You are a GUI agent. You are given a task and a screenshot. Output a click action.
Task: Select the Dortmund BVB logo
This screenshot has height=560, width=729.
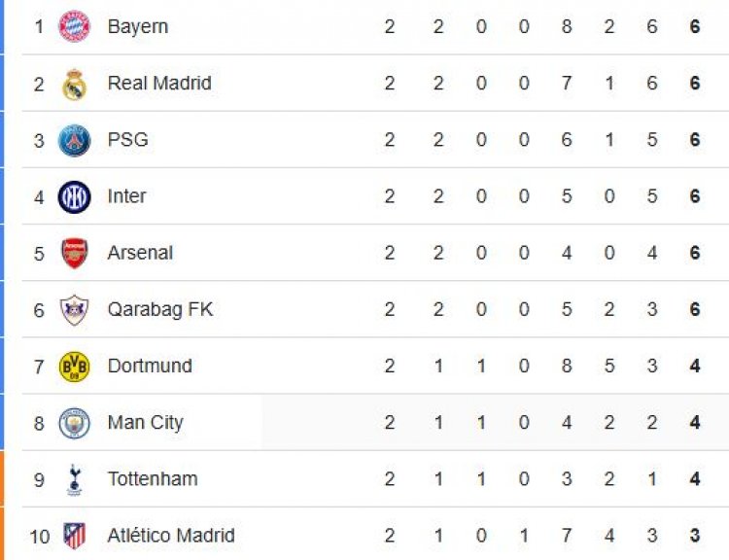coord(75,367)
